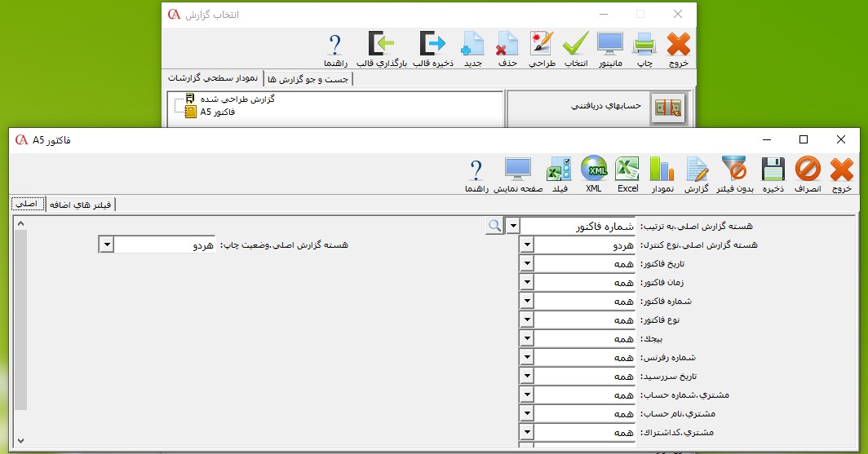Viewport: 868px width, 454px height.
Task: Switch to the extra filters (فیلتر های اضافه) tab
Action: click(x=81, y=205)
